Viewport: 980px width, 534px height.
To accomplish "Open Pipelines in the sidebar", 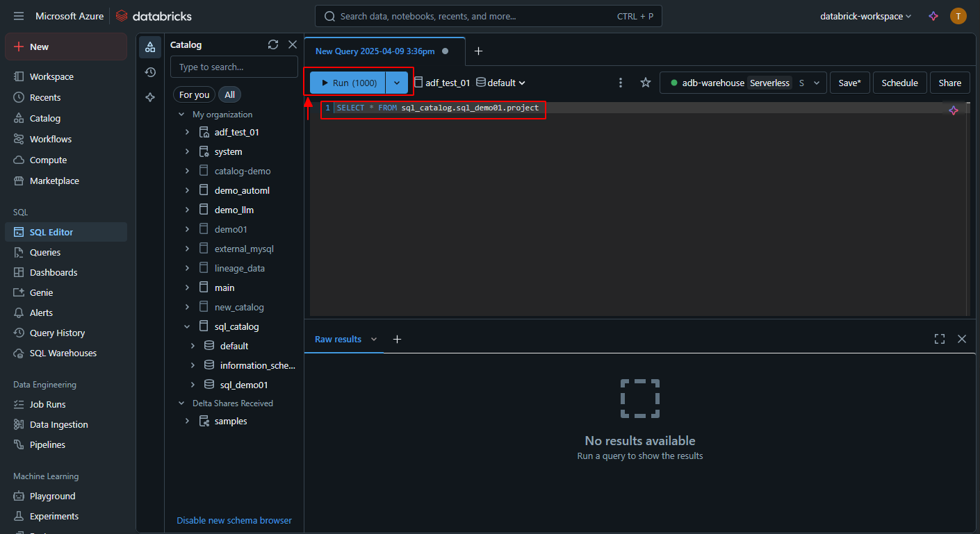I will (66, 444).
